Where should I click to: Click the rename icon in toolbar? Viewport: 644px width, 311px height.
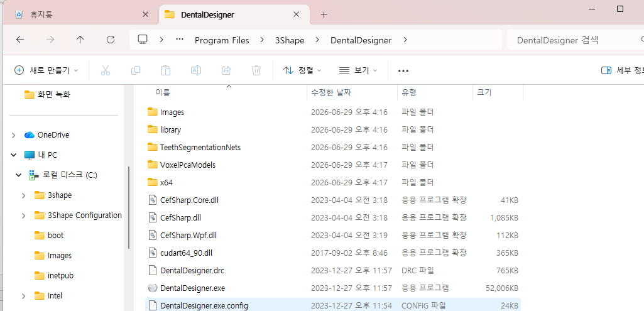click(196, 70)
